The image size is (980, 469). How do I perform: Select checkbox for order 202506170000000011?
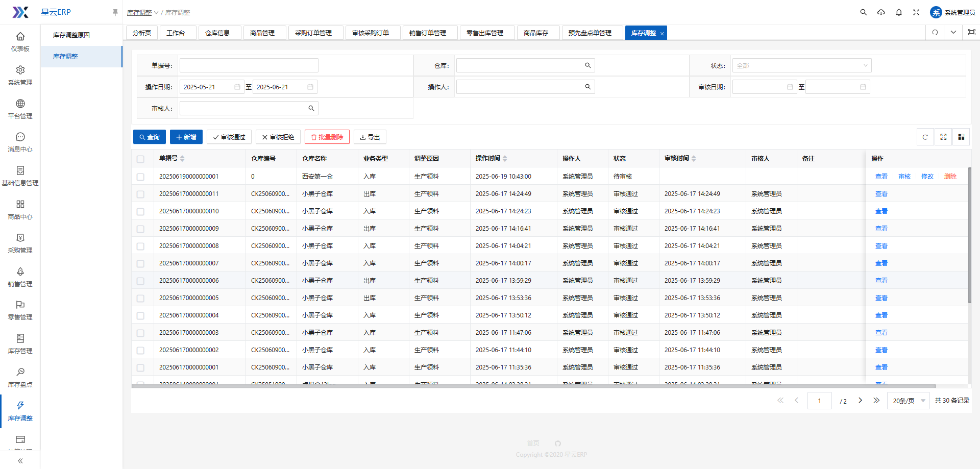coord(140,194)
